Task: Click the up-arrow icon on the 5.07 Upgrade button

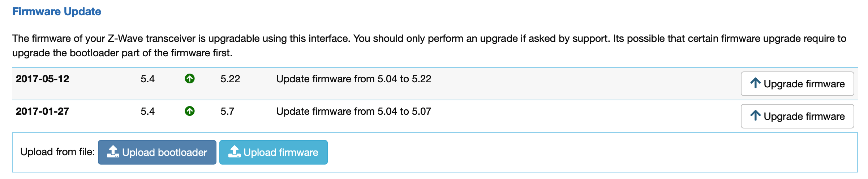Action: click(x=755, y=116)
